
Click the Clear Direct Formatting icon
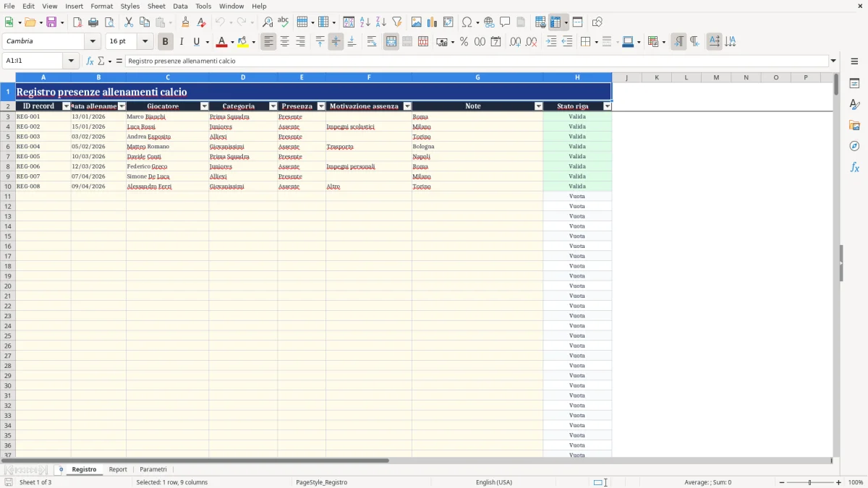point(201,22)
